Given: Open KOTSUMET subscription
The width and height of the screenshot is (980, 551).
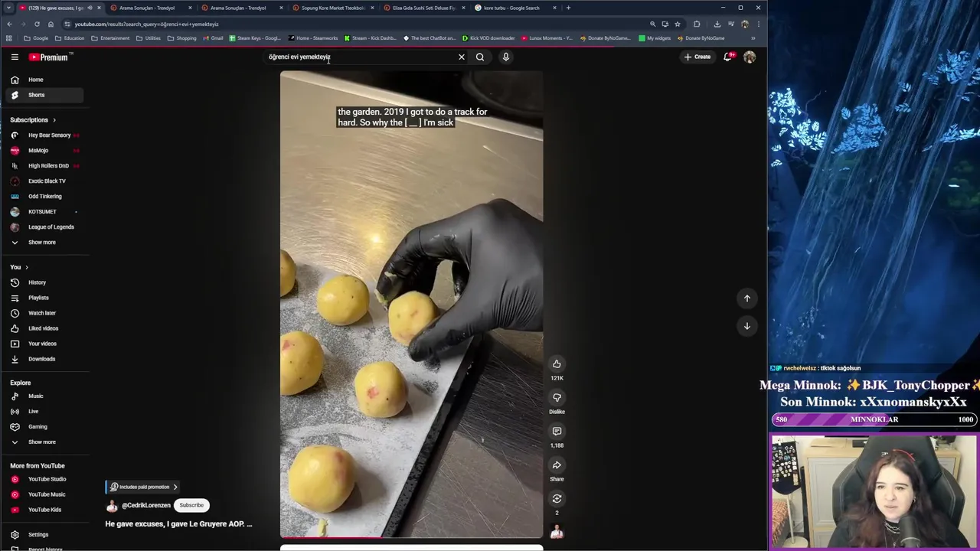Looking at the screenshot, I should click(x=42, y=211).
